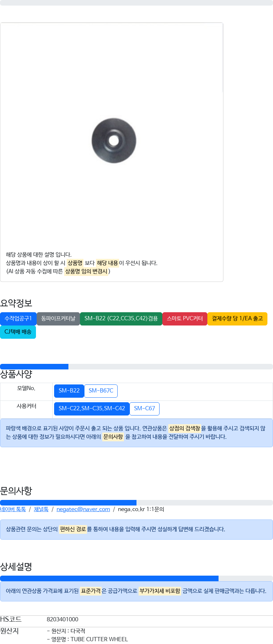
Task: Click the highlighted 상점의 검색창 text
Action: coord(184,428)
